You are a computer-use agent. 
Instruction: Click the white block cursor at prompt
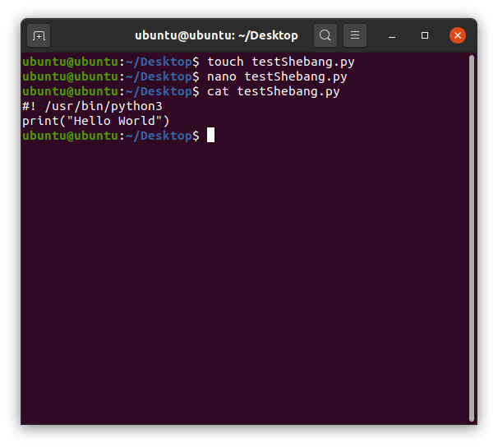[210, 135]
